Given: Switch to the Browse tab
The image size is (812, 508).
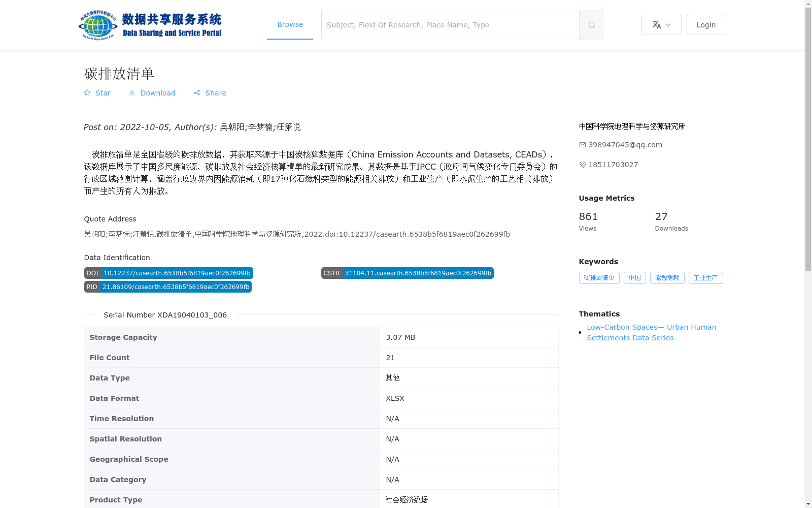Looking at the screenshot, I should point(290,24).
